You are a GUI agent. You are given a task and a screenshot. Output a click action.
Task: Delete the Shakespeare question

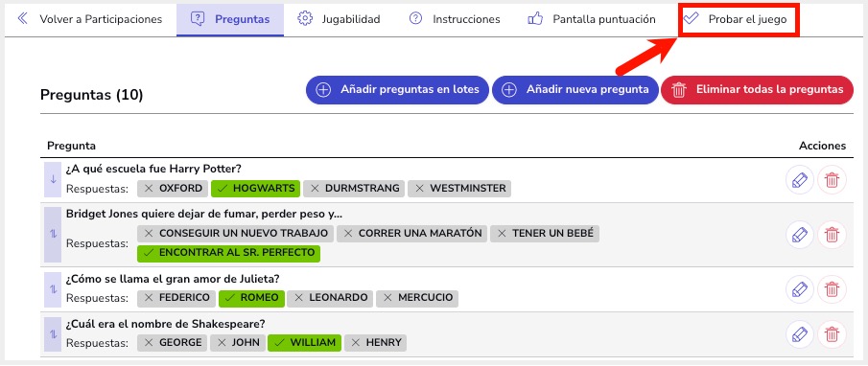click(x=832, y=334)
